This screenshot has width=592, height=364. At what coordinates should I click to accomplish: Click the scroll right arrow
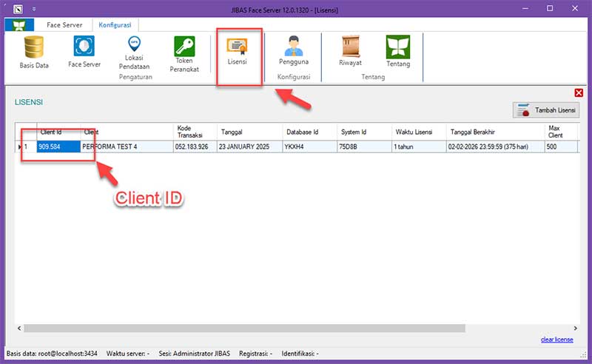click(x=576, y=328)
